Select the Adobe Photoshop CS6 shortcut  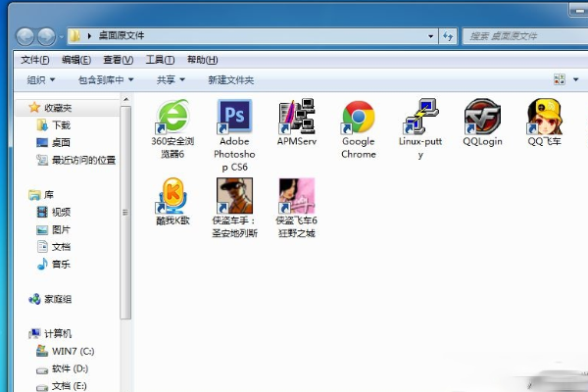click(234, 135)
